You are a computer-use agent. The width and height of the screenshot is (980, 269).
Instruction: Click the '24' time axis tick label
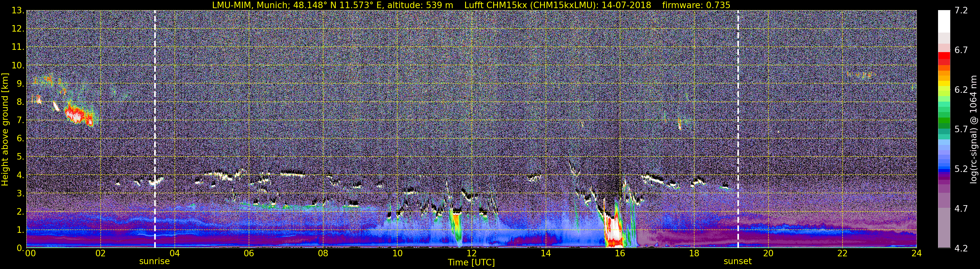(x=917, y=254)
